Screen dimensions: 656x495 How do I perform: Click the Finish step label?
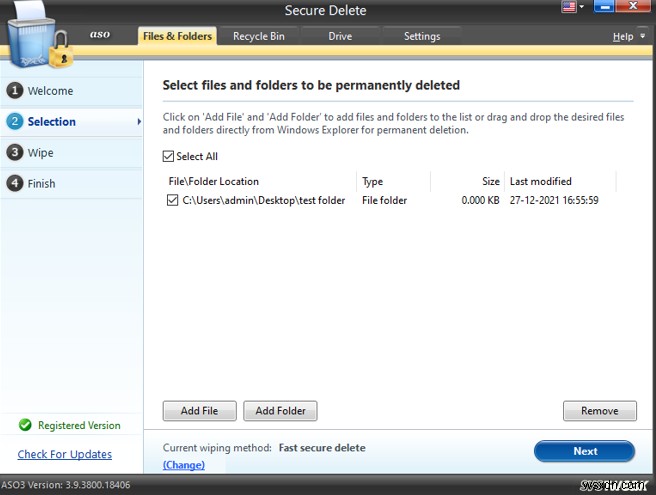41,184
